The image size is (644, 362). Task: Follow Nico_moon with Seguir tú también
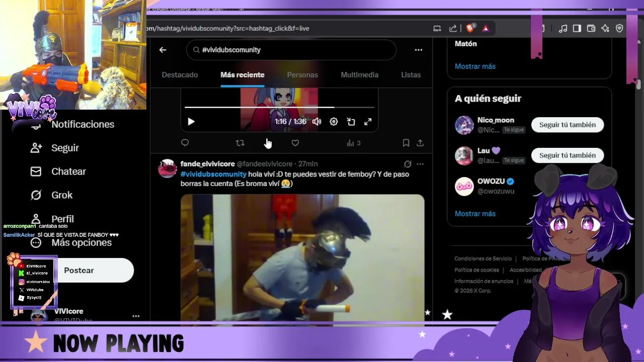[x=568, y=125]
